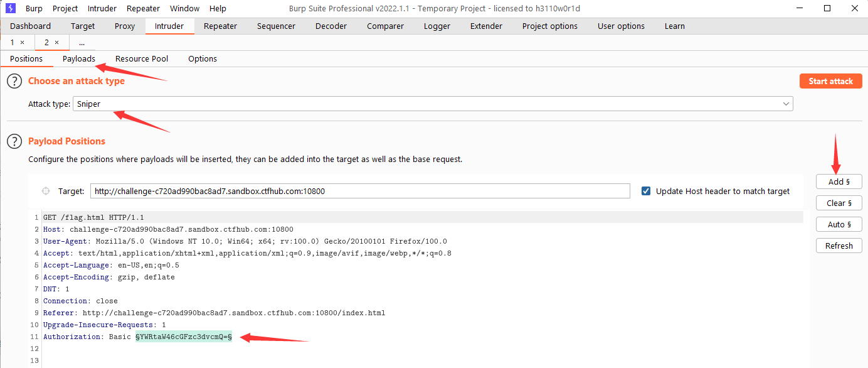Open the Options sub-tab
The height and width of the screenshot is (368, 868).
(203, 58)
